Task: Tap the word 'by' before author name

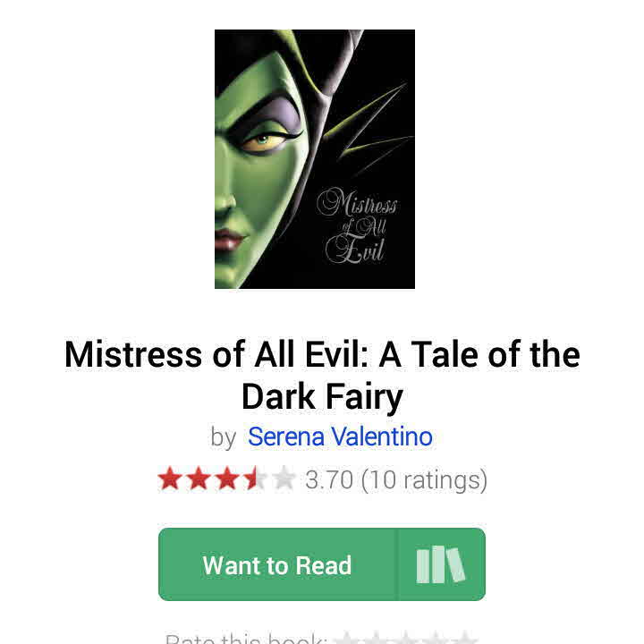Action: [223, 437]
